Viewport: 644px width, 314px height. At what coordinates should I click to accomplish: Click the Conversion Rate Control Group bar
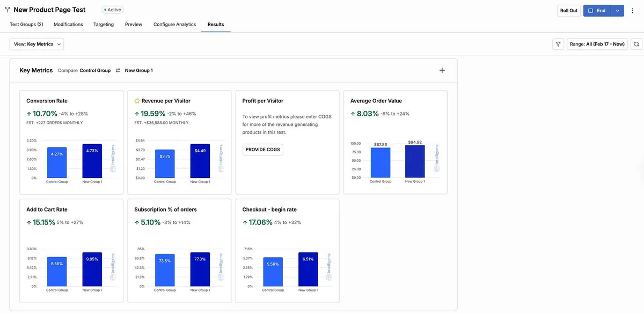point(57,162)
